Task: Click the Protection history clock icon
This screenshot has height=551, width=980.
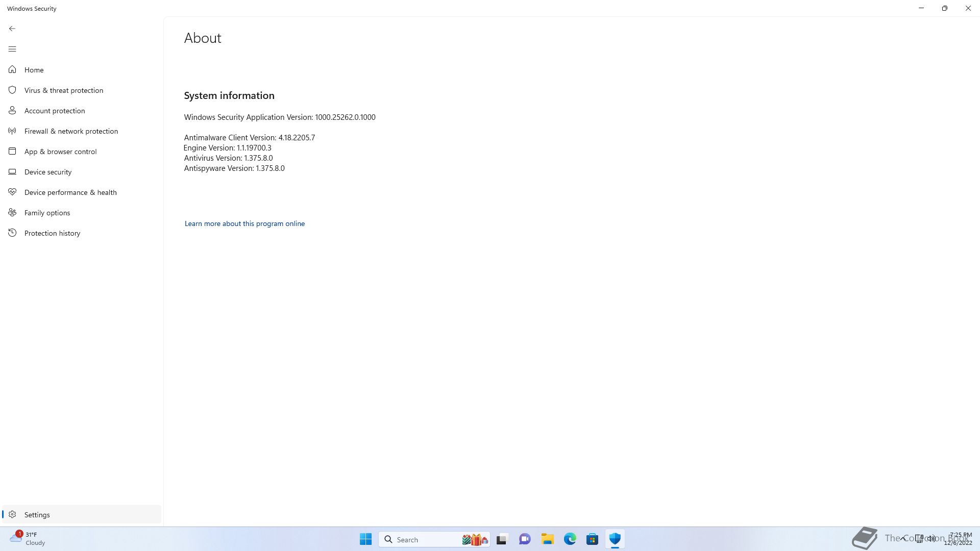Action: [12, 233]
